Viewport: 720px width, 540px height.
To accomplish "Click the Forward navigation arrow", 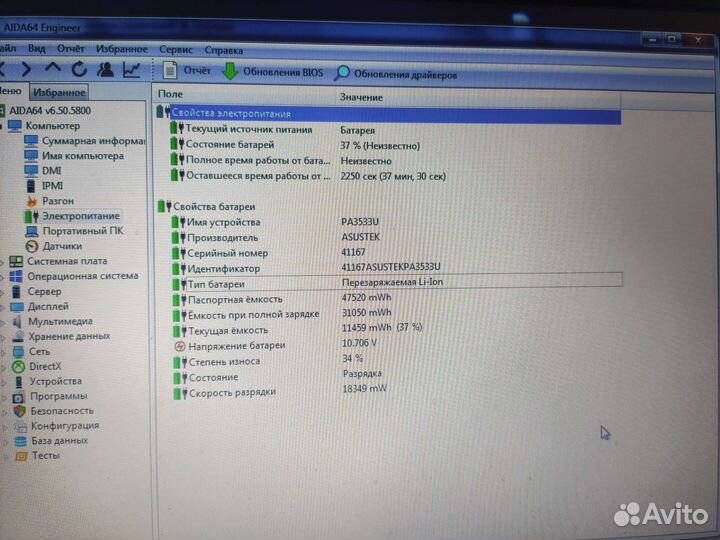I will click(26, 69).
